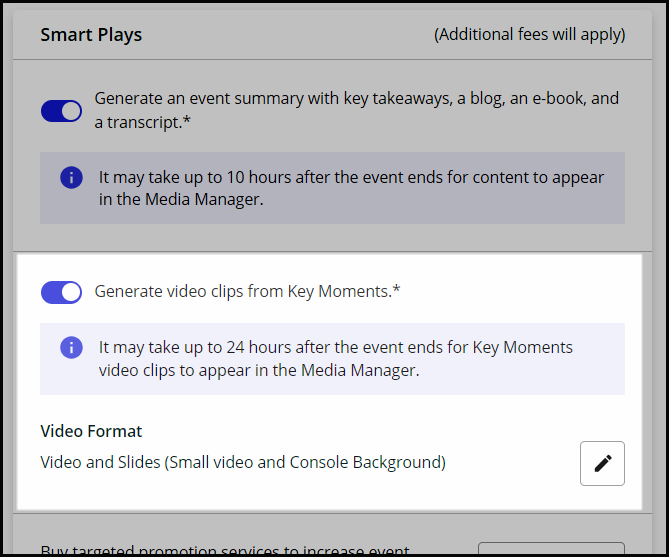Click the info icon in the 24-hour notice

[x=71, y=347]
